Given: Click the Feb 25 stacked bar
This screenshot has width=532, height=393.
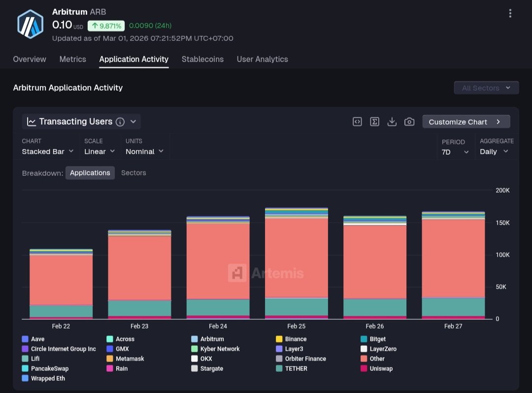Looking at the screenshot, I should point(297,256).
